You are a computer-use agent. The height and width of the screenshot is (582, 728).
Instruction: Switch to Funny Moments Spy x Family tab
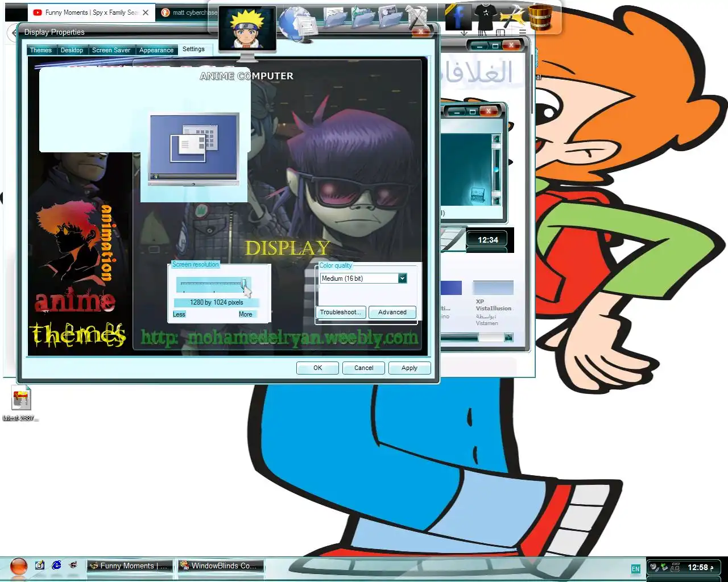click(x=91, y=13)
